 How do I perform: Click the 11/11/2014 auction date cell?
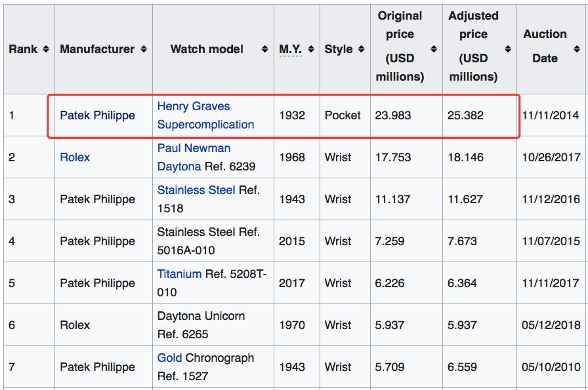coord(551,115)
